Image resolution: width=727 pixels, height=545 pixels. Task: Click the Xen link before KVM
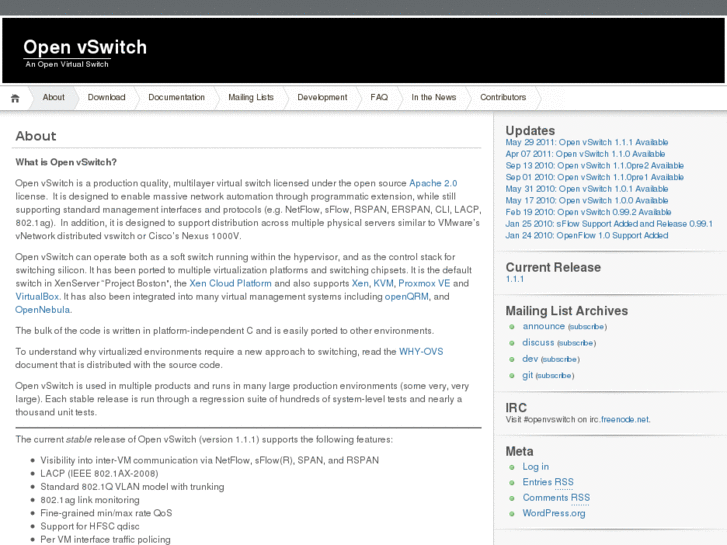(x=360, y=283)
